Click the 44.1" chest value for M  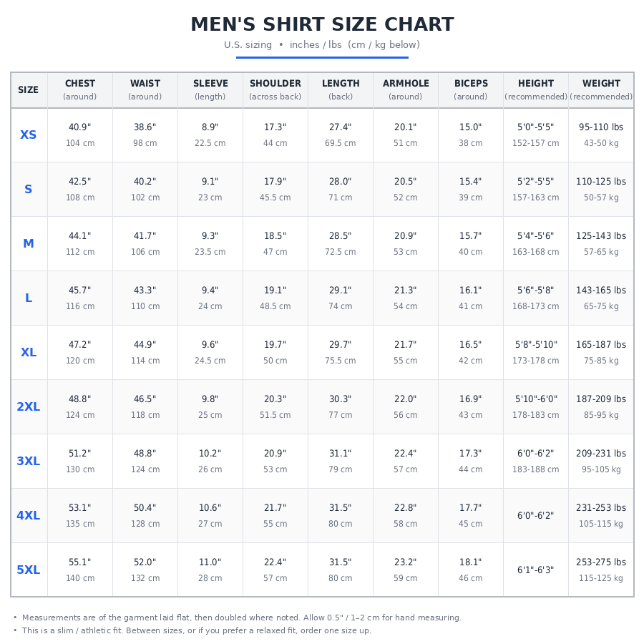coord(80,236)
